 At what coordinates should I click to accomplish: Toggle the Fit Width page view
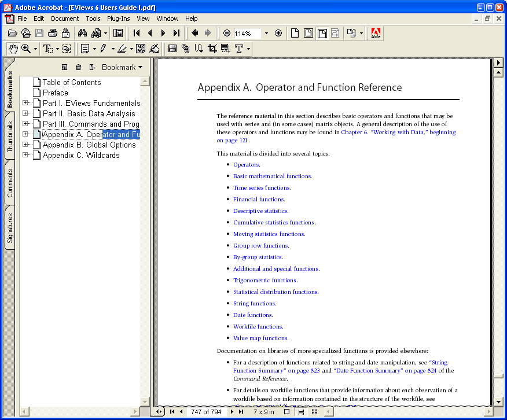point(322,34)
